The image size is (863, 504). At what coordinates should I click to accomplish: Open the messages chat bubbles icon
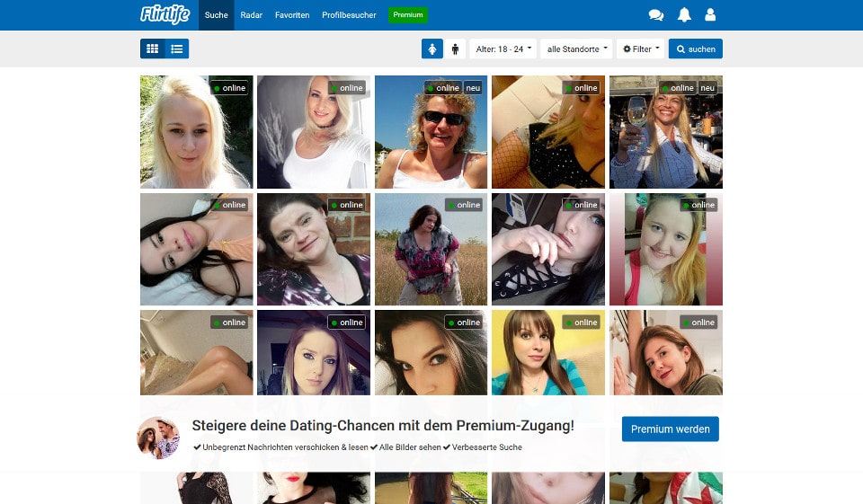(656, 15)
